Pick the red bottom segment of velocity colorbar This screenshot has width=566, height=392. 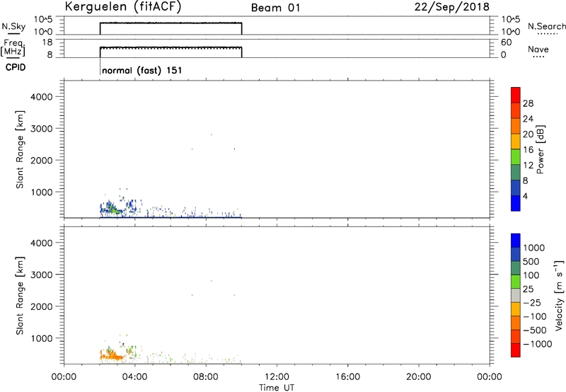pyautogui.click(x=516, y=350)
